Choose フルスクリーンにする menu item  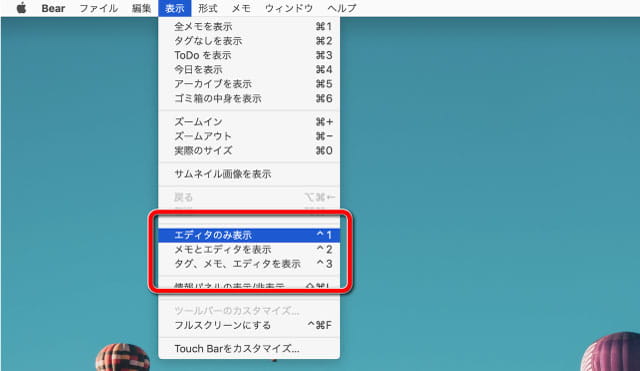point(249,325)
